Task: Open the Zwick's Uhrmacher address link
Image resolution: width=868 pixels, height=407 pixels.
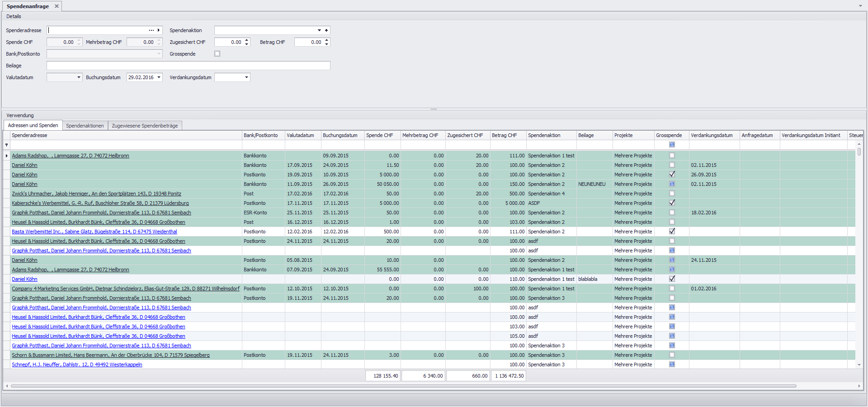Action: (x=96, y=194)
